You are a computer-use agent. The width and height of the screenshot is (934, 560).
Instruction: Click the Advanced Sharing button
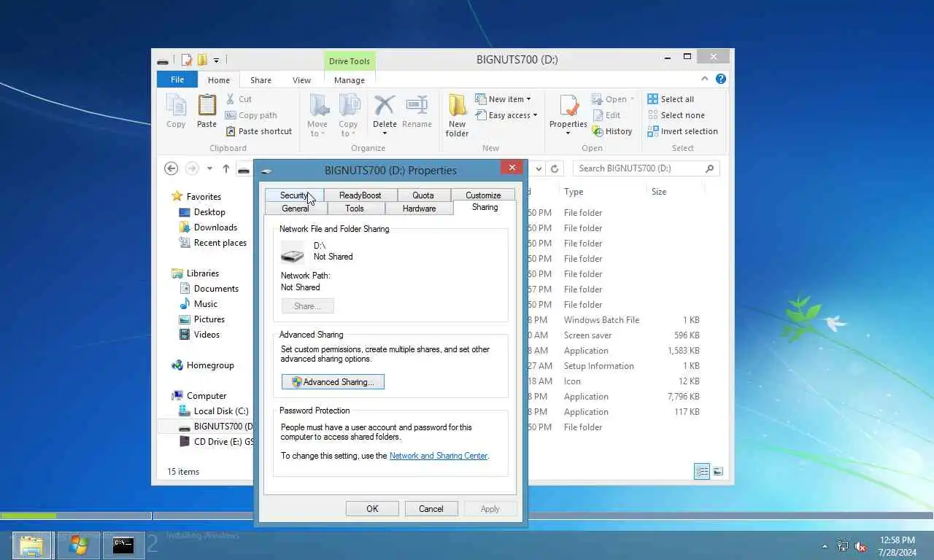[333, 382]
